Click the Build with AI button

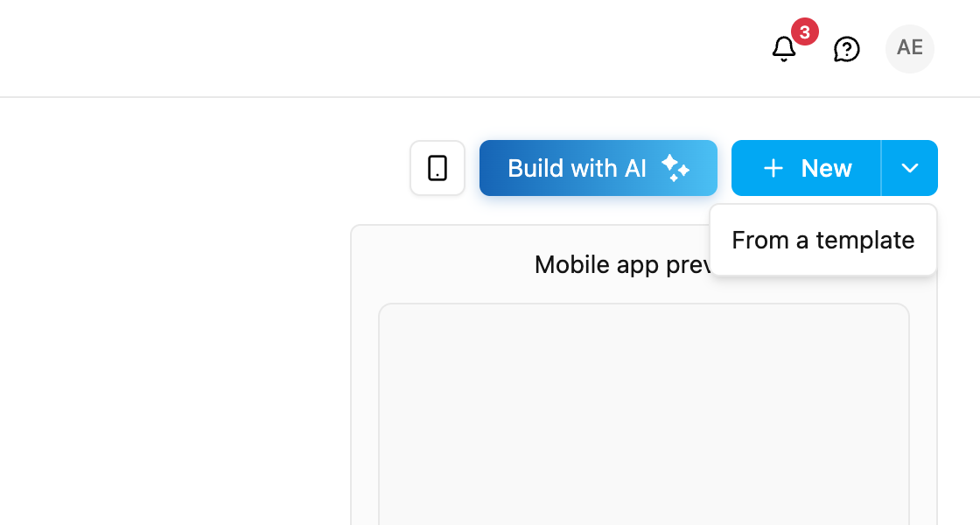598,168
